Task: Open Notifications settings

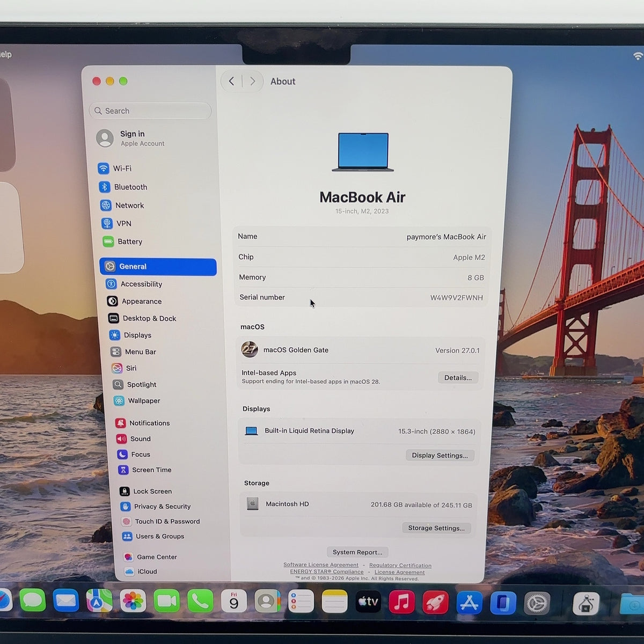Action: [x=143, y=423]
